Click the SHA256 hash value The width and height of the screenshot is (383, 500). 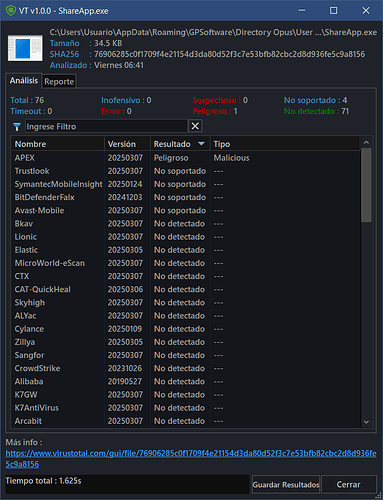point(229,54)
